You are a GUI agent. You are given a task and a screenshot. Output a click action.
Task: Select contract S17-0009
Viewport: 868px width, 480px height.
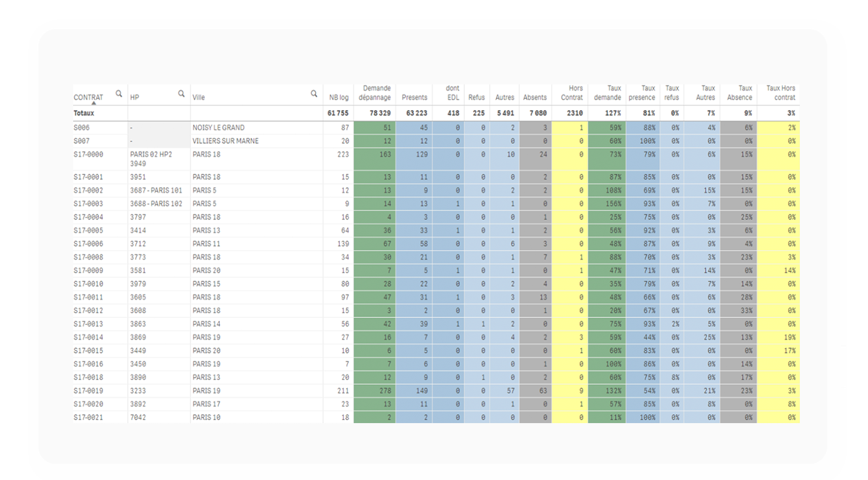pyautogui.click(x=89, y=271)
